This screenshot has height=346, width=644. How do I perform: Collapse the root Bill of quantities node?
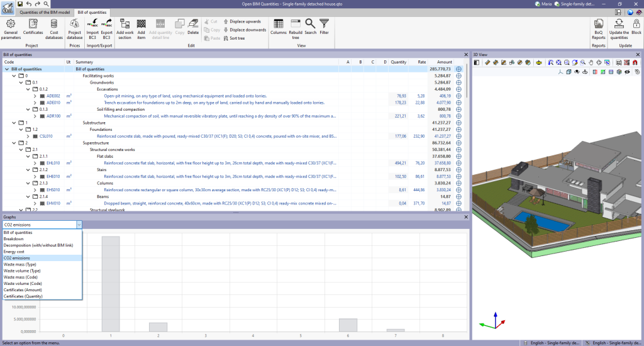pyautogui.click(x=6, y=69)
